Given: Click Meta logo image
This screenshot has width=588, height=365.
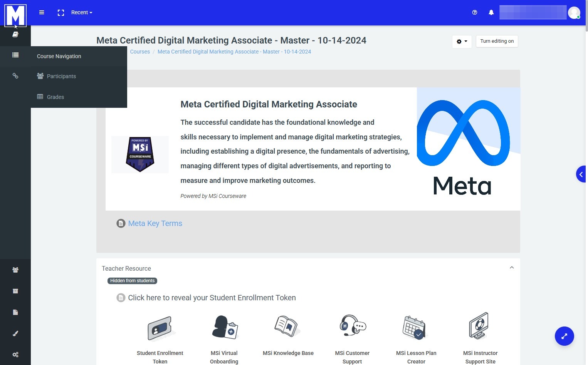Looking at the screenshot, I should pyautogui.click(x=469, y=149).
